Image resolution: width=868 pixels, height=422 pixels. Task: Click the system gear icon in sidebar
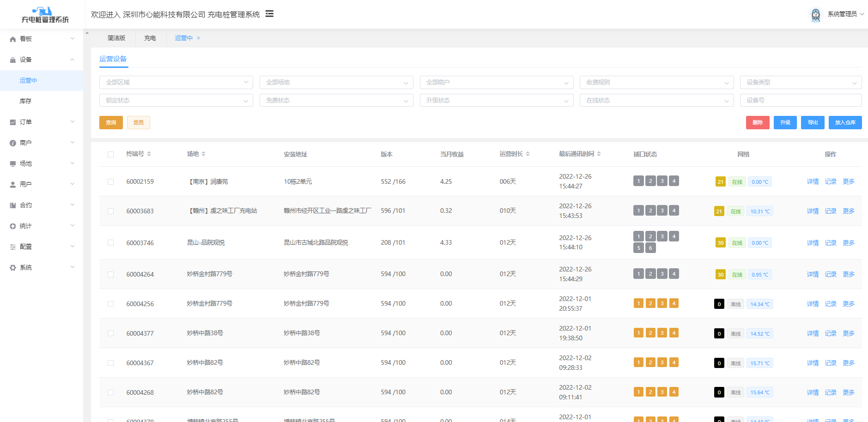click(x=13, y=268)
